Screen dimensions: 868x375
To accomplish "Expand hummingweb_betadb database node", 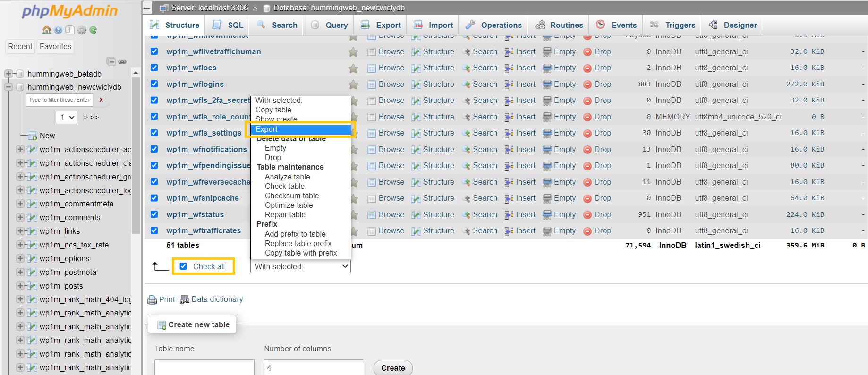I will click(x=8, y=74).
